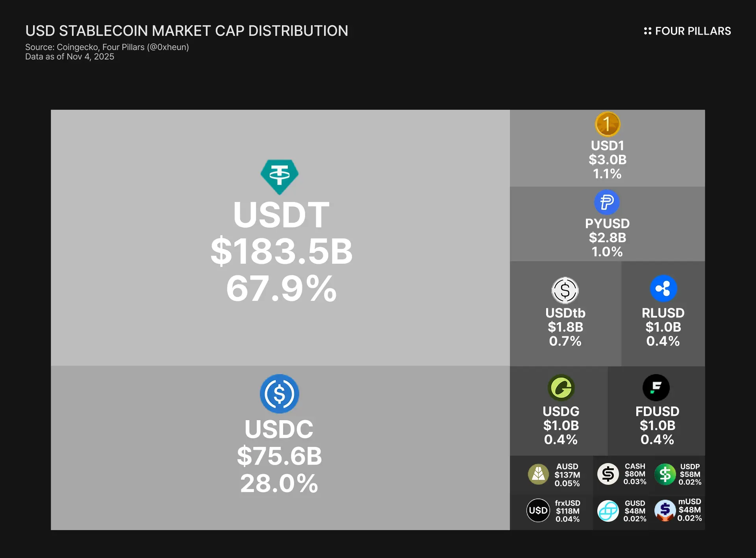
Task: Click the blue RLUSD Ripple icon
Action: [x=663, y=288]
